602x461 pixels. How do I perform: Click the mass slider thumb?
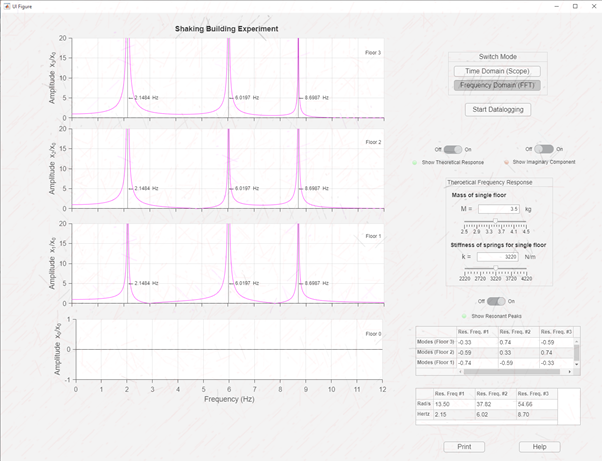coord(496,221)
